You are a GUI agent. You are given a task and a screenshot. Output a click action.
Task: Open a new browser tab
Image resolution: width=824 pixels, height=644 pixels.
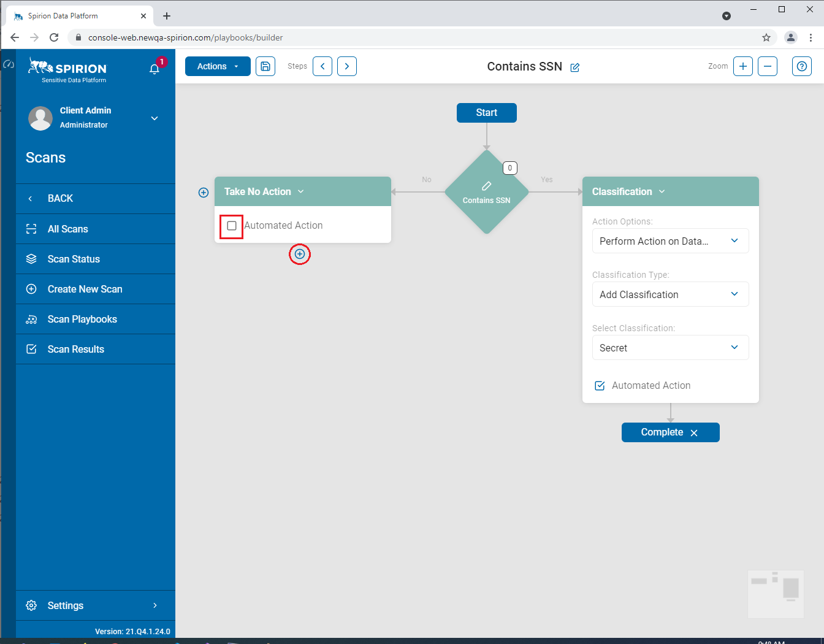[x=167, y=16]
